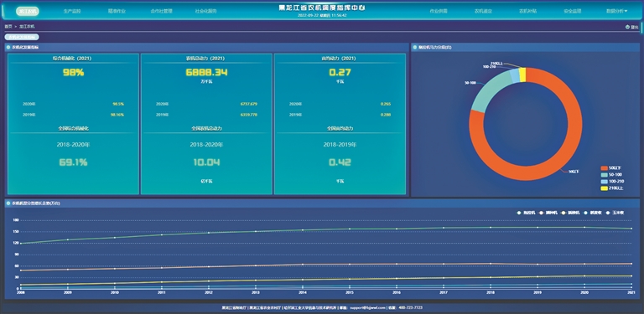Open the 龙江农机 highlighted nav pill
This screenshot has width=644, height=314.
pos(28,12)
